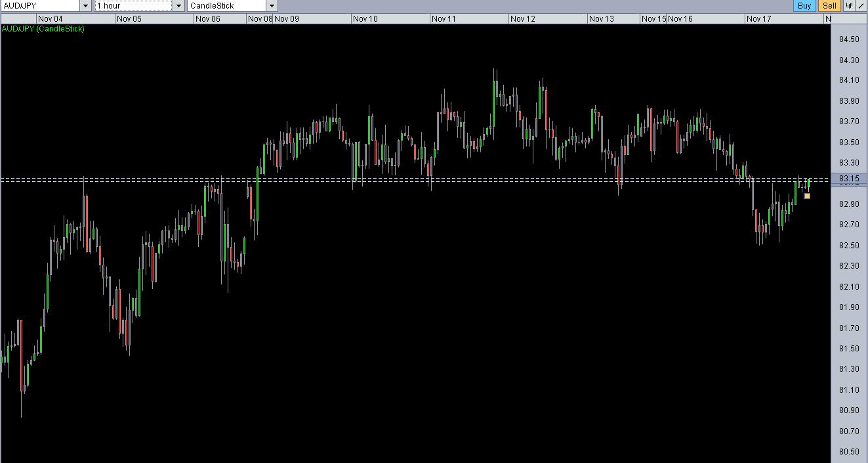Click the 82.10 price axis label

[849, 287]
